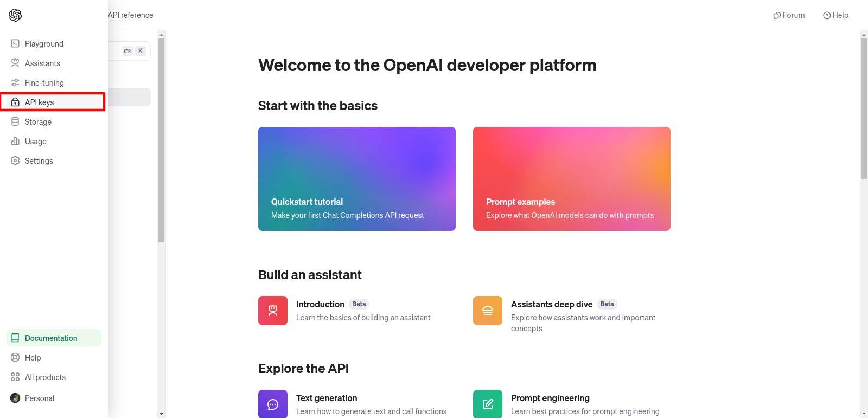Open All products in the sidebar

45,377
